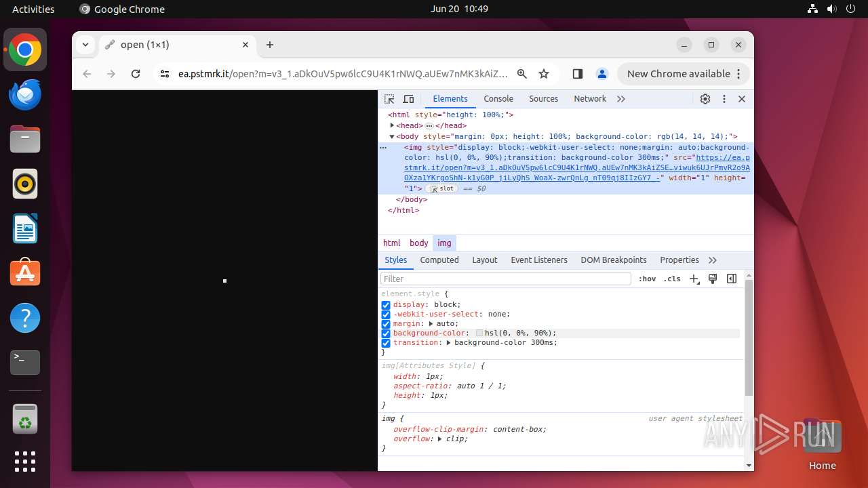Open a new browser tab
The height and width of the screenshot is (488, 868).
pos(270,45)
